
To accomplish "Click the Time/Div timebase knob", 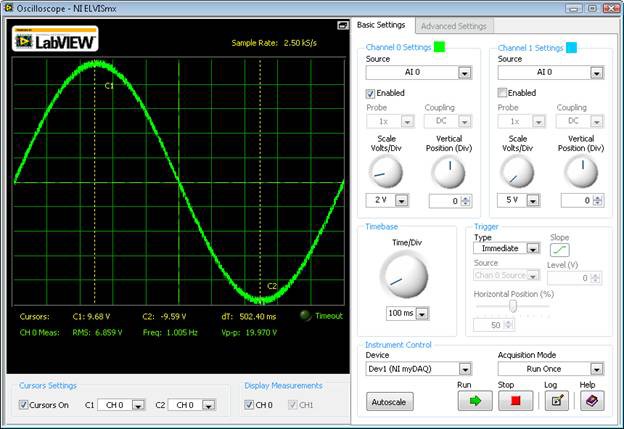I will coord(404,276).
